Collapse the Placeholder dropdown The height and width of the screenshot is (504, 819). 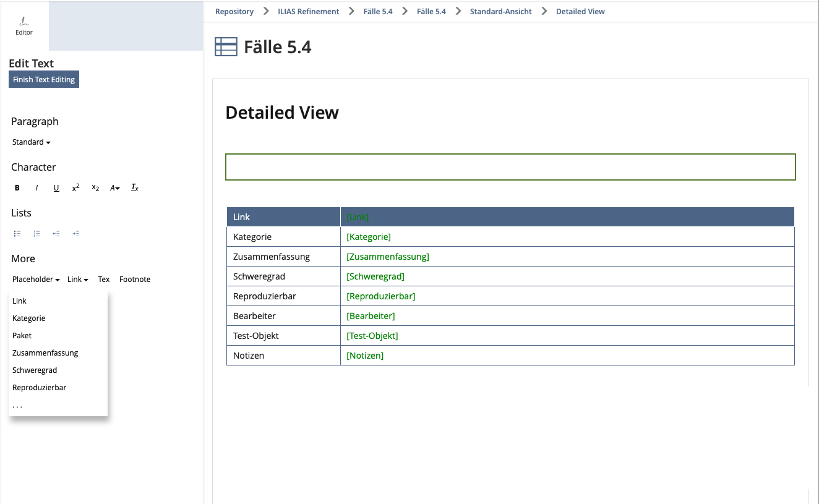point(36,280)
